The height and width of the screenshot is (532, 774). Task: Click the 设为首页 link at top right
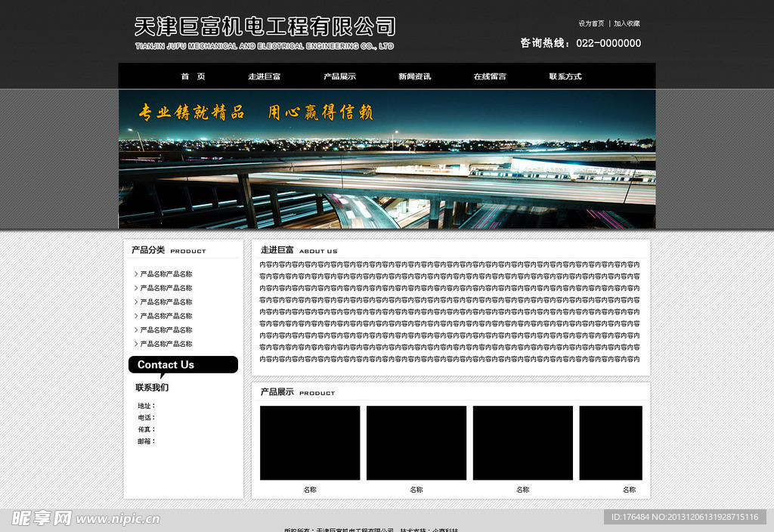pyautogui.click(x=591, y=23)
